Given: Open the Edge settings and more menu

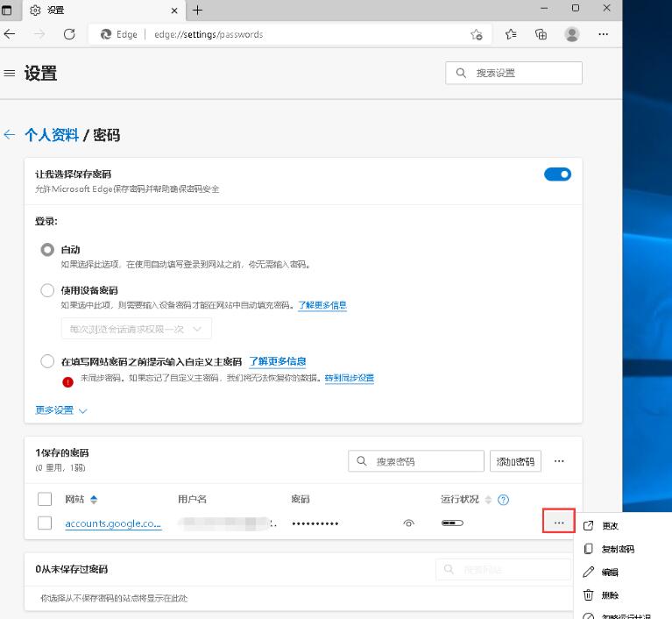Looking at the screenshot, I should (x=603, y=34).
